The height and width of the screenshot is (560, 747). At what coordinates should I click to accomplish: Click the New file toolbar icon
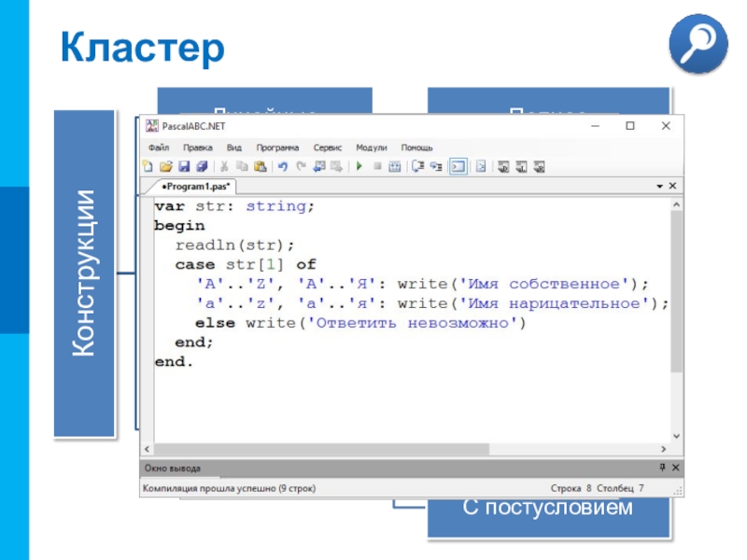148,166
